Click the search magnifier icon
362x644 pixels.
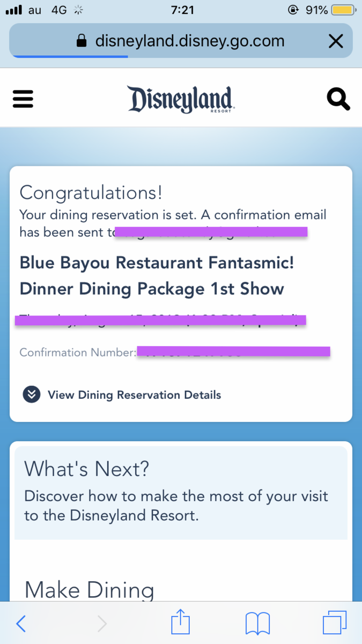(338, 99)
